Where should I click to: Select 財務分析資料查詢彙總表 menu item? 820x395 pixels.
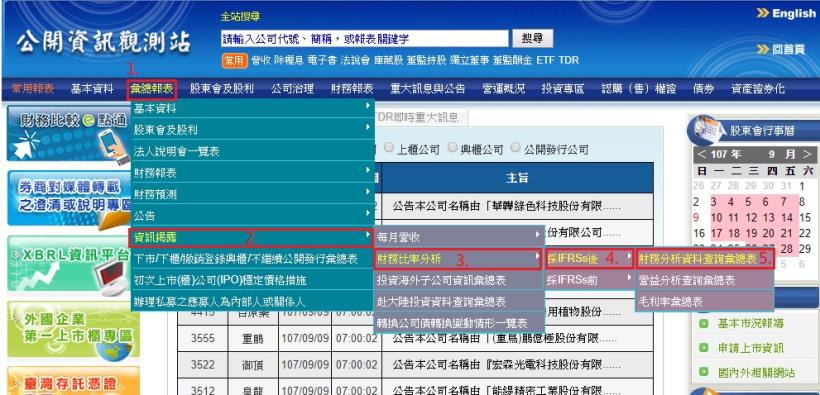704,258
